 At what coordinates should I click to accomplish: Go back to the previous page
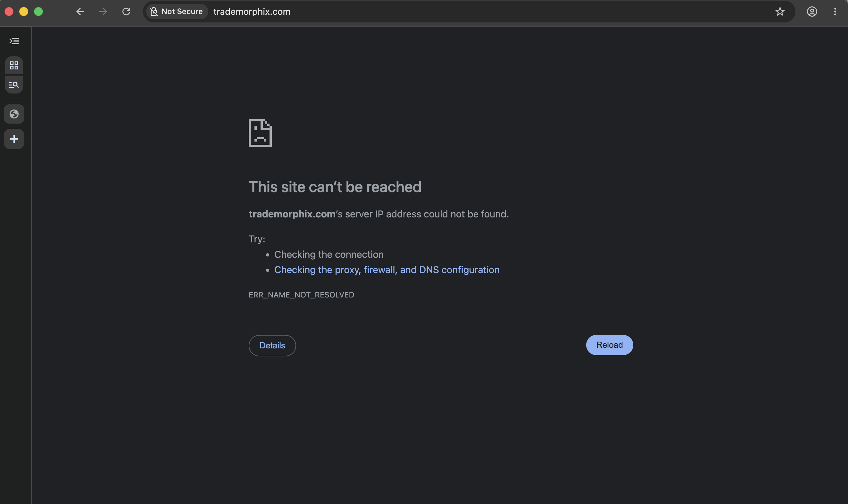tap(80, 12)
